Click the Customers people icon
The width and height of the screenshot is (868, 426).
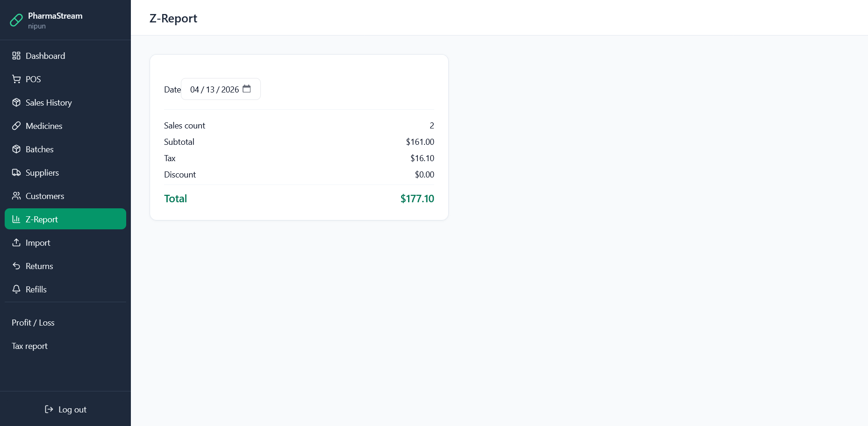tap(16, 196)
